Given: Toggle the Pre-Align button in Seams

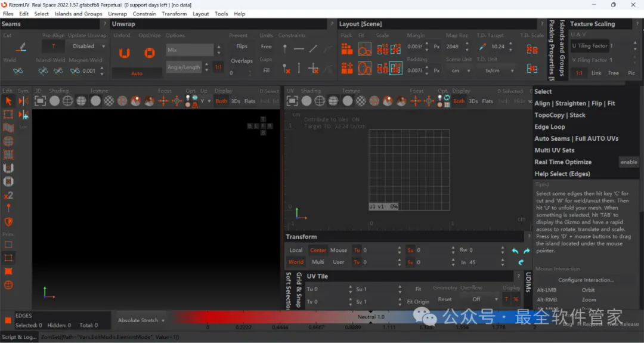Looking at the screenshot, I should (x=54, y=47).
